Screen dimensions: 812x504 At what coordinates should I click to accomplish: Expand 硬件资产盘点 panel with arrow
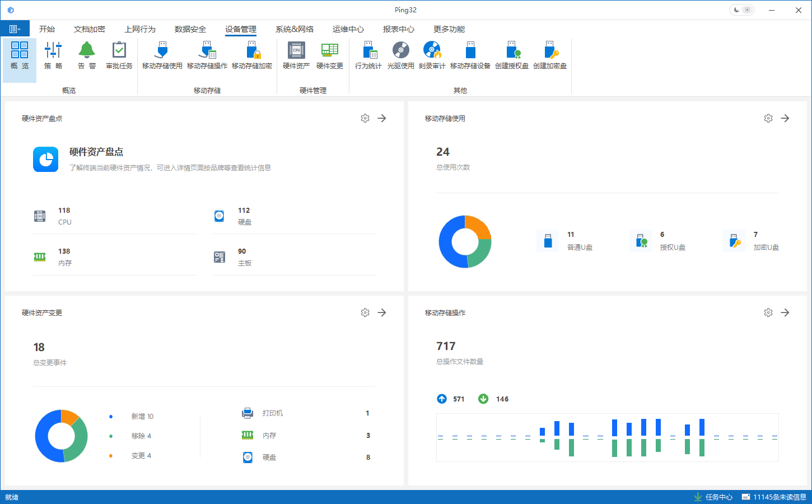382,118
